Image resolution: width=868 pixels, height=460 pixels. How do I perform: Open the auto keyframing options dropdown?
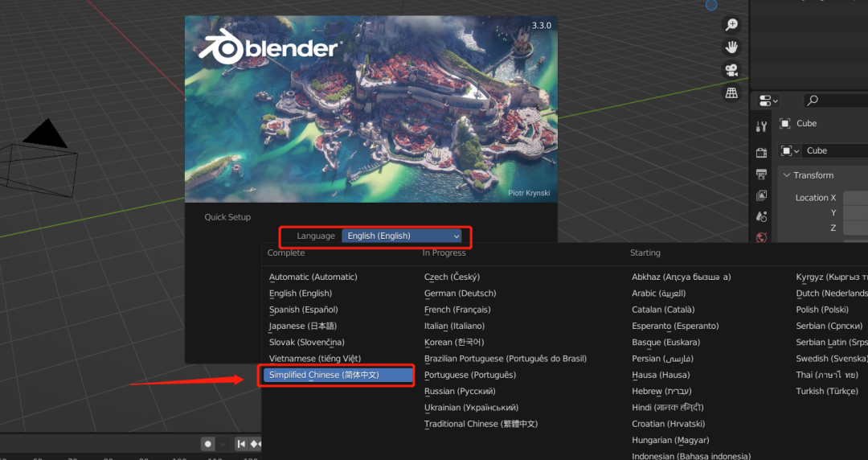pos(222,444)
